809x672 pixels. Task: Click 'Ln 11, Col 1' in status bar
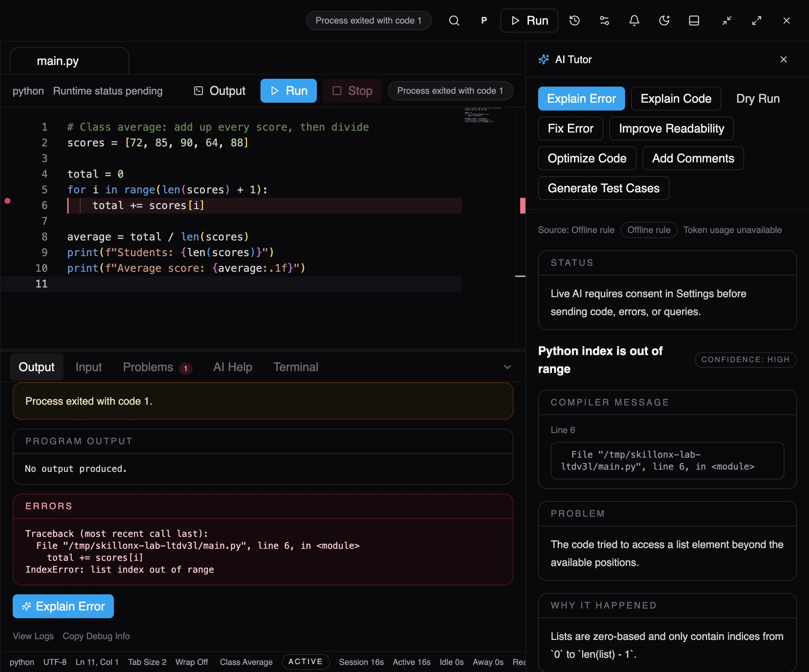pos(97,662)
